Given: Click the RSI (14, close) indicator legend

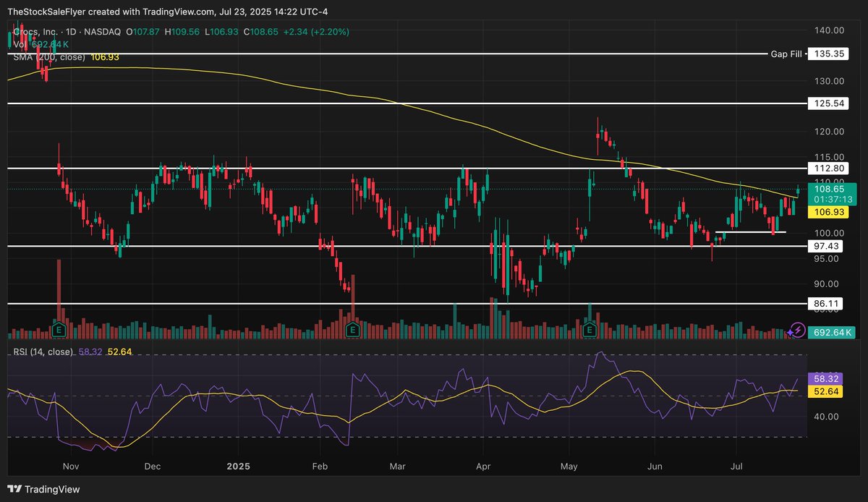Looking at the screenshot, I should click(43, 352).
